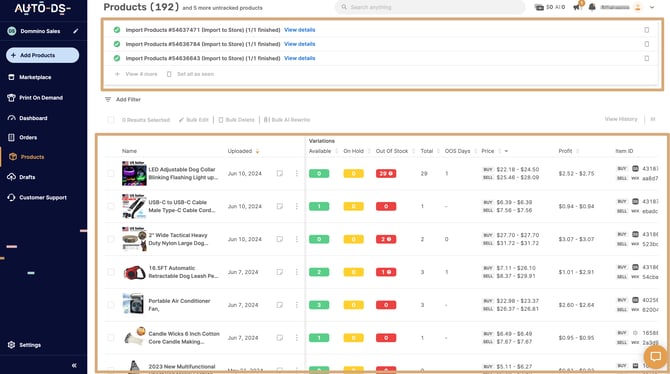Toggle select all results checkbox
The height and width of the screenshot is (374, 670).
click(x=111, y=120)
